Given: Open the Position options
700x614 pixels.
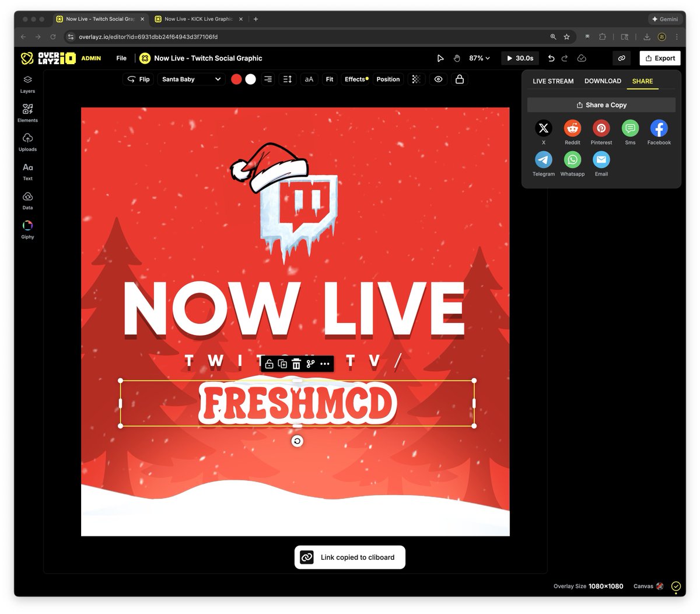Looking at the screenshot, I should point(388,79).
